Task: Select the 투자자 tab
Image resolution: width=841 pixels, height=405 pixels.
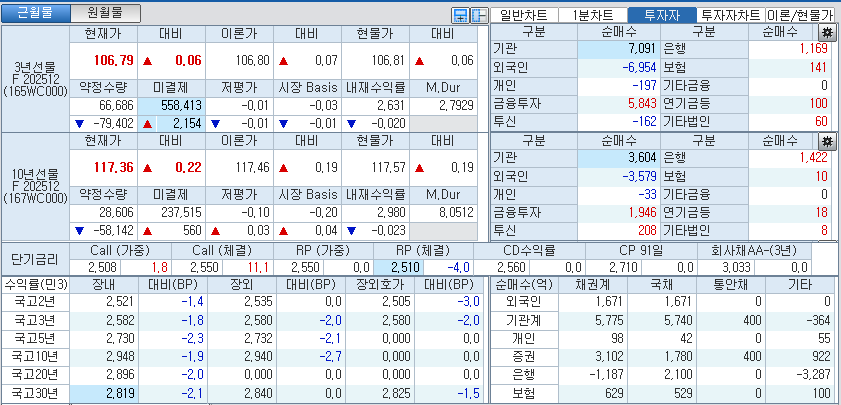Action: (662, 16)
